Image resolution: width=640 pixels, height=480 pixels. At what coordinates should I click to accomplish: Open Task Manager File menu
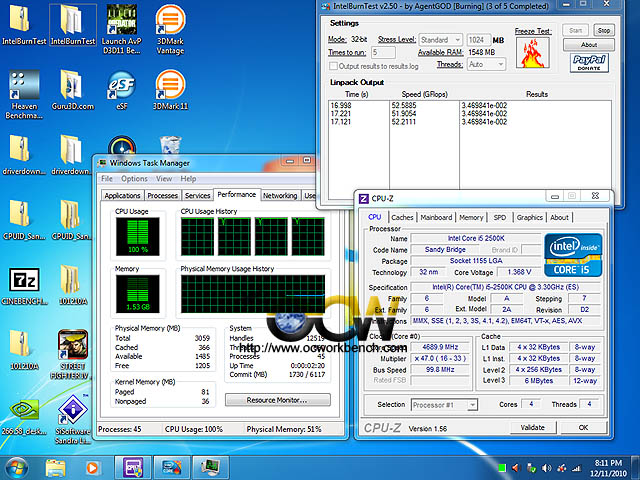(107, 179)
